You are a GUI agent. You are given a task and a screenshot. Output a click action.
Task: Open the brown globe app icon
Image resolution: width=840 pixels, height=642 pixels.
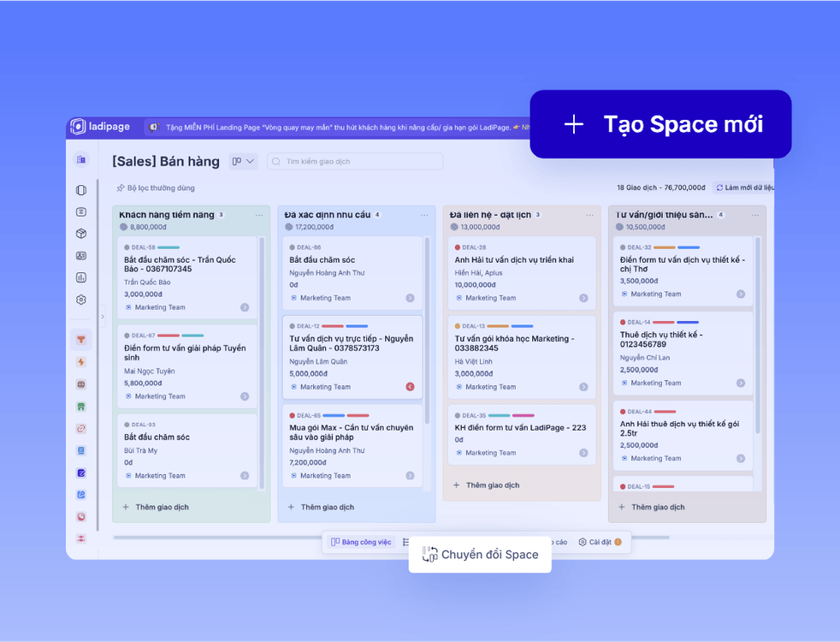(x=81, y=384)
